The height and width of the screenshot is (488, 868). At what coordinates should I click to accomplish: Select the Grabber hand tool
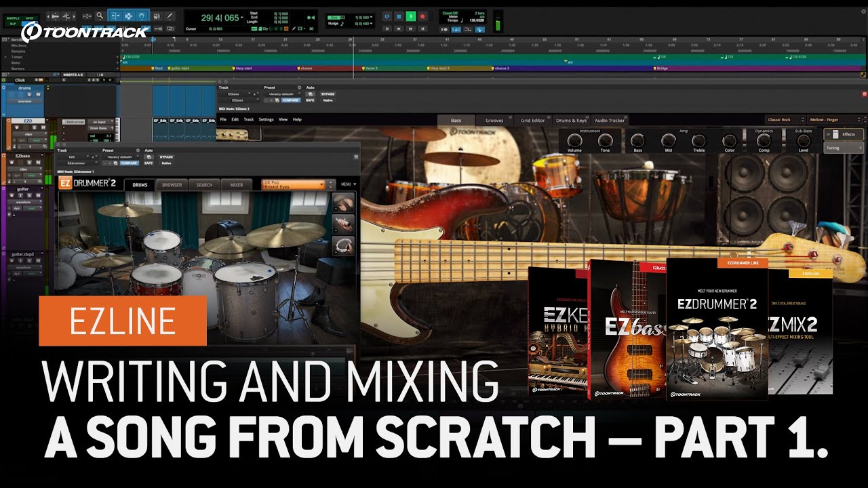pos(142,16)
